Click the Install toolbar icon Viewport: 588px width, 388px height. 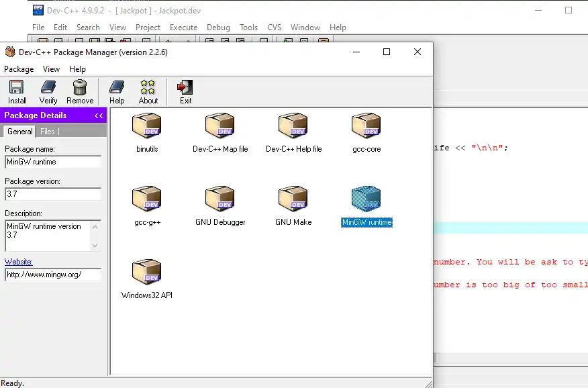[16, 91]
